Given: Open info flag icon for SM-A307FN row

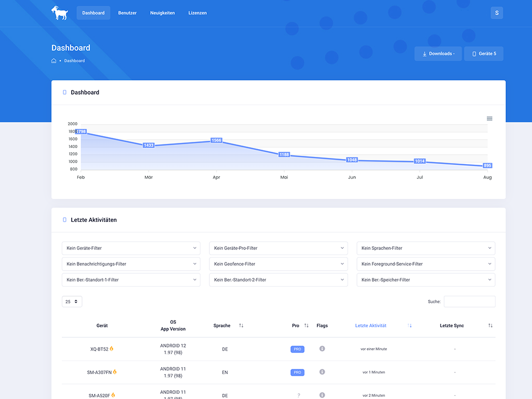Looking at the screenshot, I should tap(322, 372).
